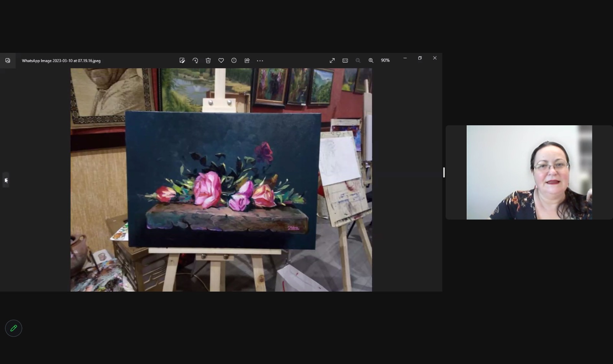Toggle actual size fit icon
Viewport: 613px width, 364px height.
pyautogui.click(x=345, y=61)
